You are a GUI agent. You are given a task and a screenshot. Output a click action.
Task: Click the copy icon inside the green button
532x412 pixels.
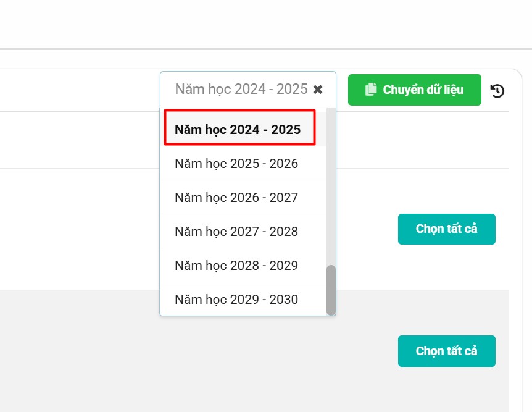pyautogui.click(x=371, y=90)
